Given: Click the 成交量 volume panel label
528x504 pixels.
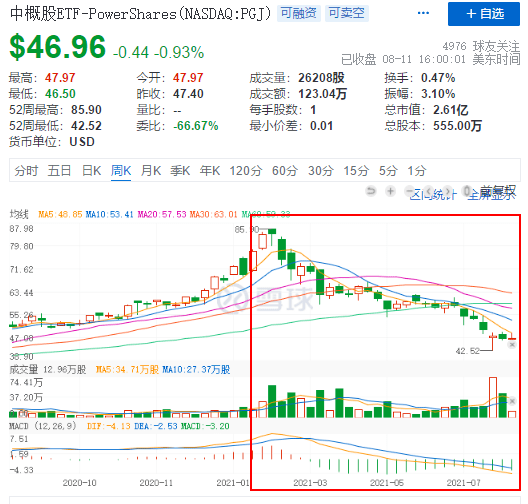Looking at the screenshot, I should coord(24,370).
